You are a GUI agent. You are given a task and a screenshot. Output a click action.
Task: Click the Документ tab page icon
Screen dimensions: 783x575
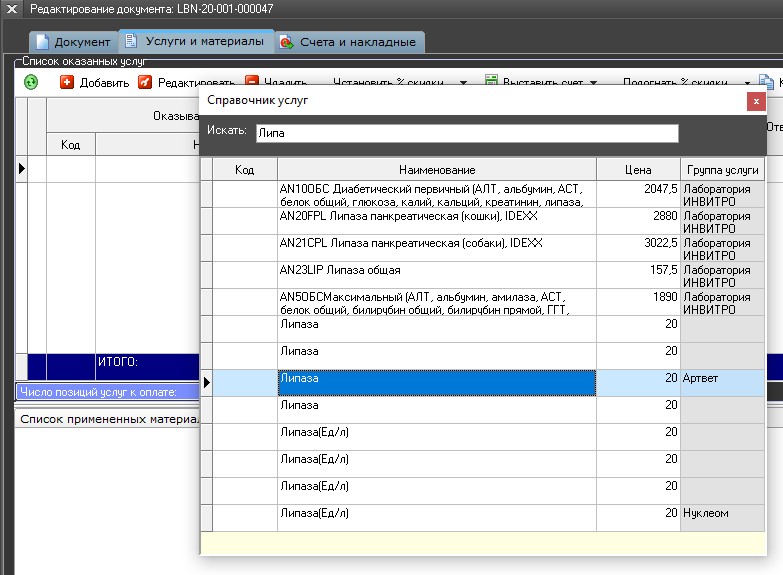[x=41, y=42]
